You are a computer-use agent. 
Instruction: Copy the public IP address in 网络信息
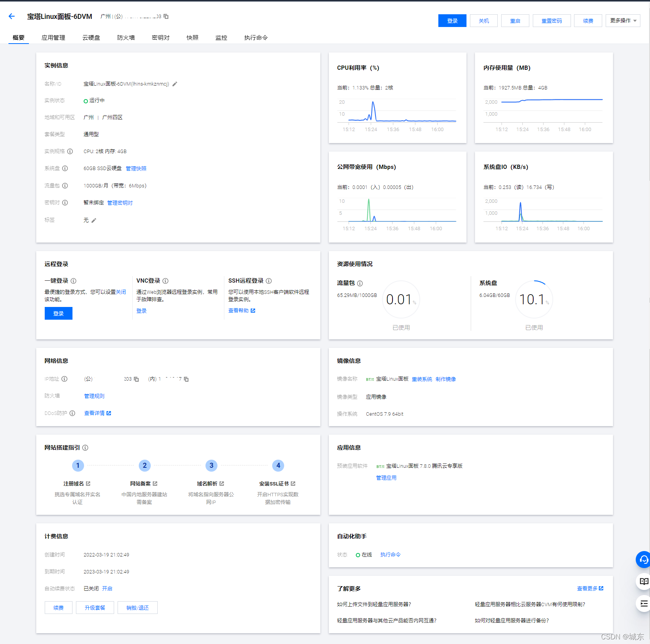pos(136,379)
